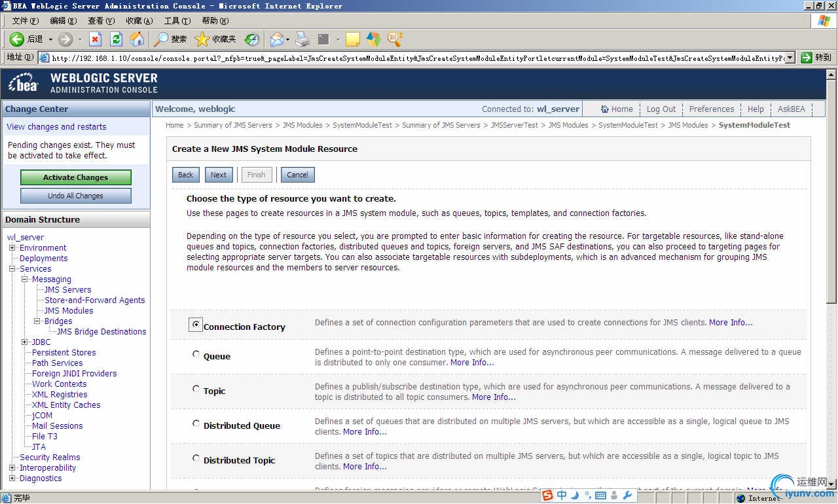Open Security Realms in the domain tree

50,458
